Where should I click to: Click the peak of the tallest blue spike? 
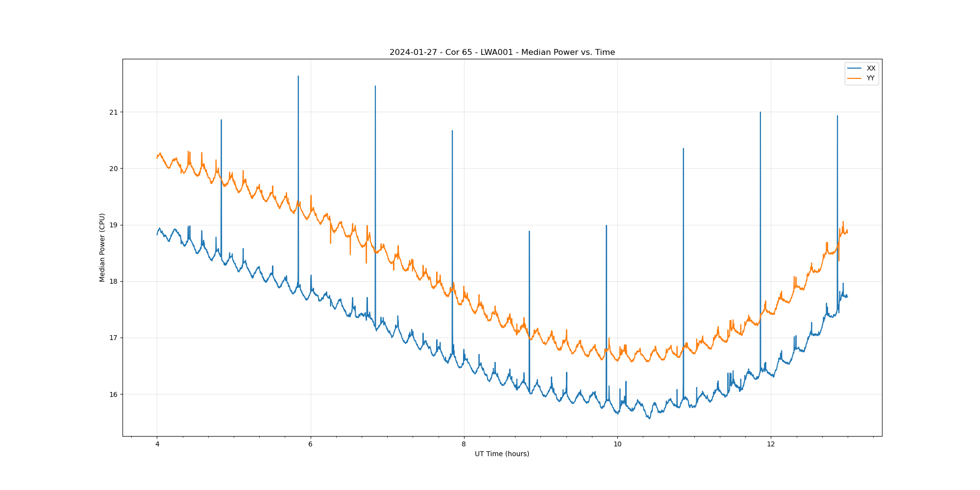pos(298,76)
